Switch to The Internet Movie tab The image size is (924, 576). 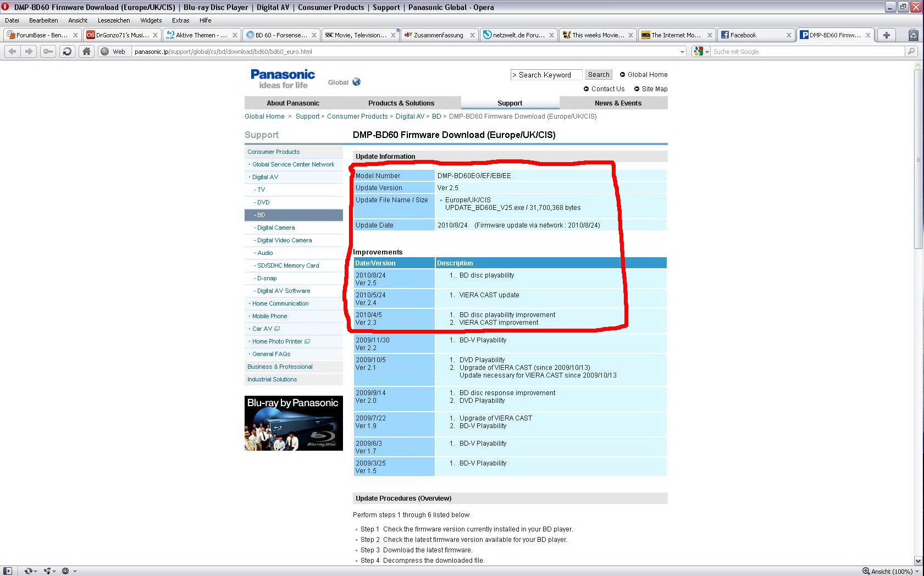tap(677, 35)
